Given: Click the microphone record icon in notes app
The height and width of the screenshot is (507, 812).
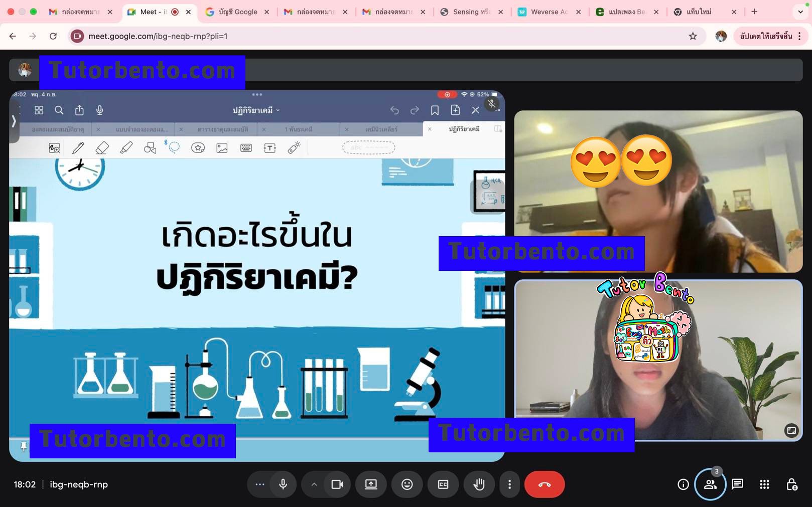Looking at the screenshot, I should (100, 110).
